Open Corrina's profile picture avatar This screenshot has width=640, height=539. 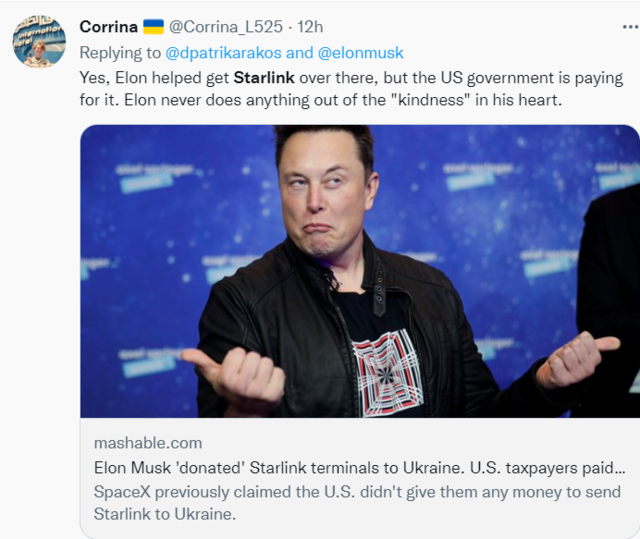click(x=39, y=41)
